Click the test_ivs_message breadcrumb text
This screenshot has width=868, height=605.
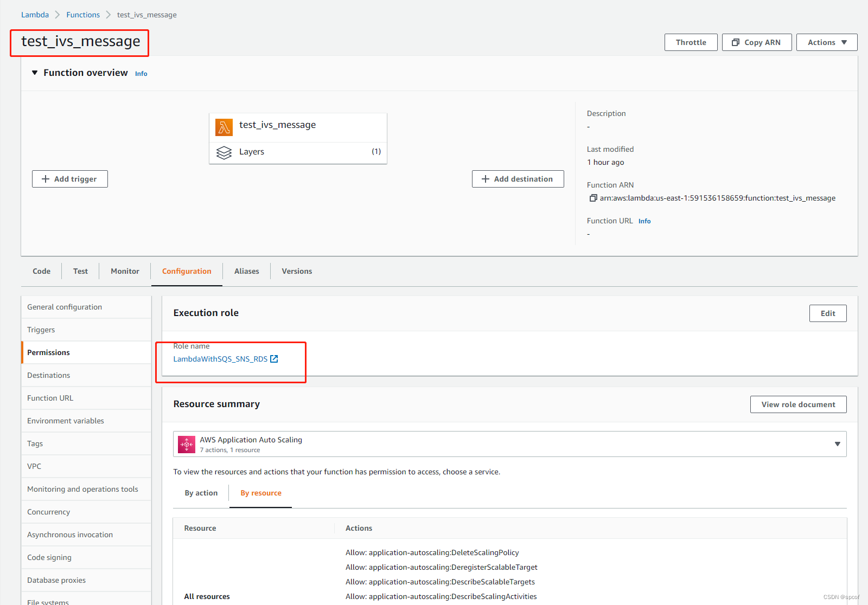[146, 15]
